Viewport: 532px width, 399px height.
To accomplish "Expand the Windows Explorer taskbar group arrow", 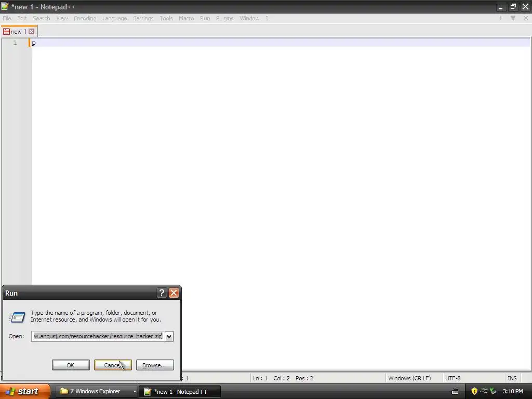I will pyautogui.click(x=135, y=391).
